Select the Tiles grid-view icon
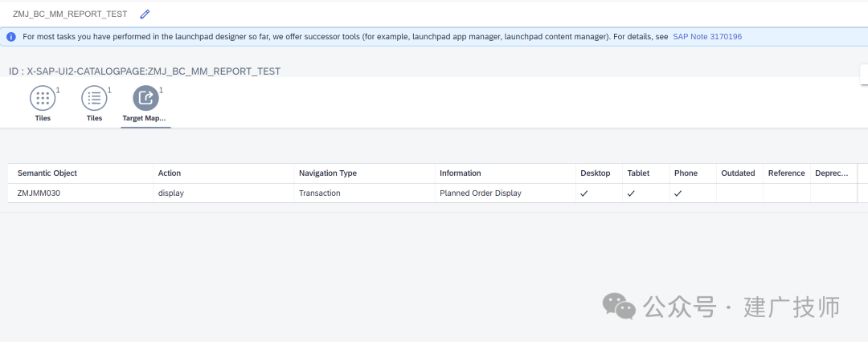Screen dimensions: 868x342 43,98
